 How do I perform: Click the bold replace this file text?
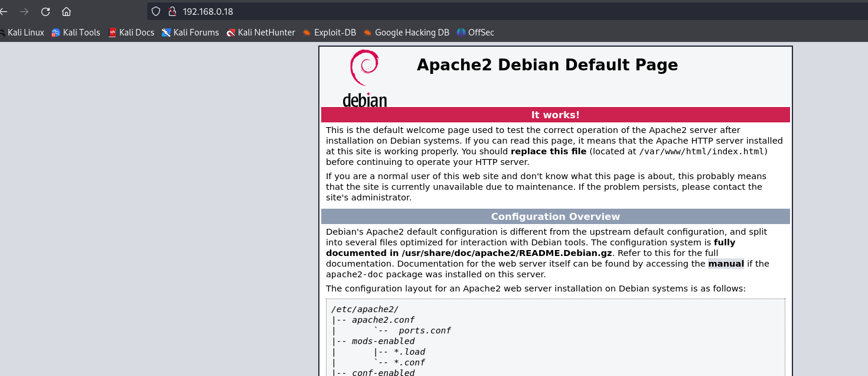(x=549, y=151)
